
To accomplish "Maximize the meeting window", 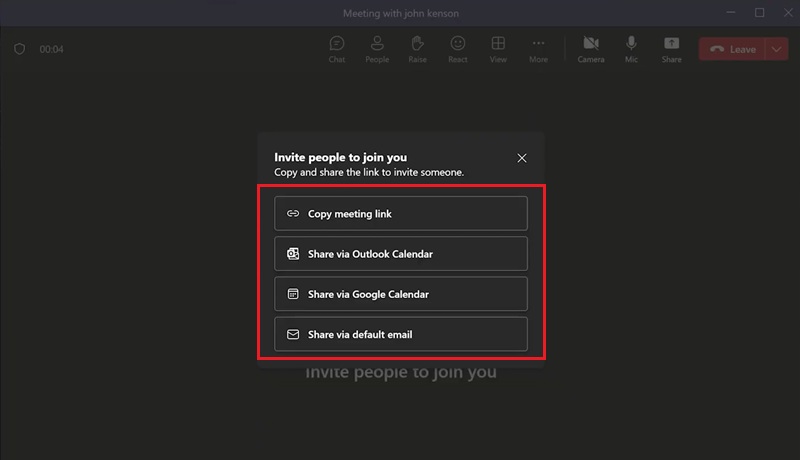I will (x=759, y=13).
